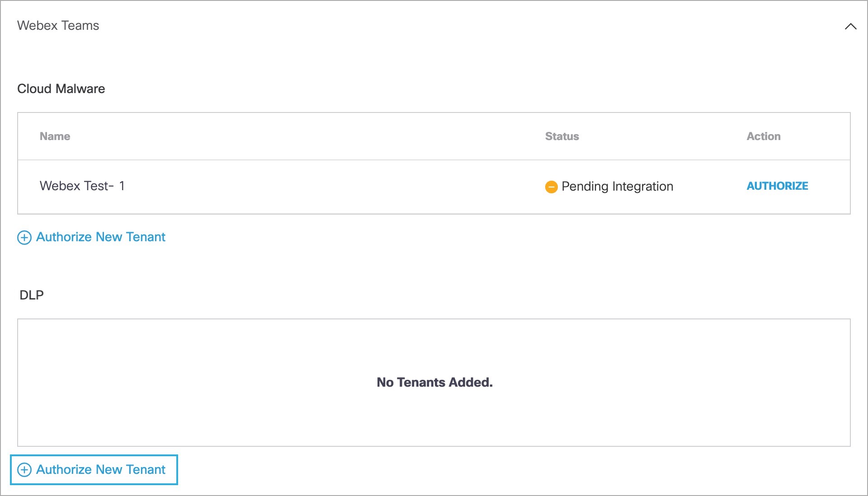This screenshot has height=496, width=868.
Task: Click Authorize New Tenant text for Cloud Malware
Action: click(x=101, y=237)
